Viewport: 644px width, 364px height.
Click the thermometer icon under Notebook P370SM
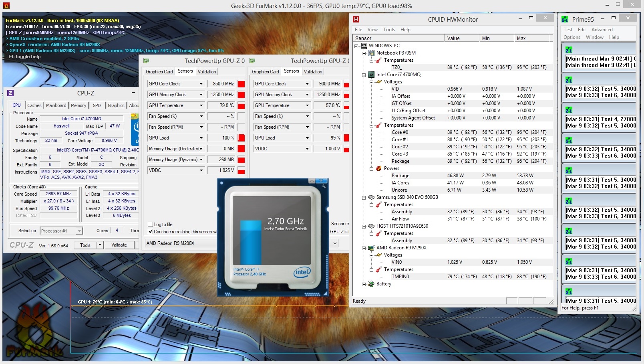click(x=379, y=60)
